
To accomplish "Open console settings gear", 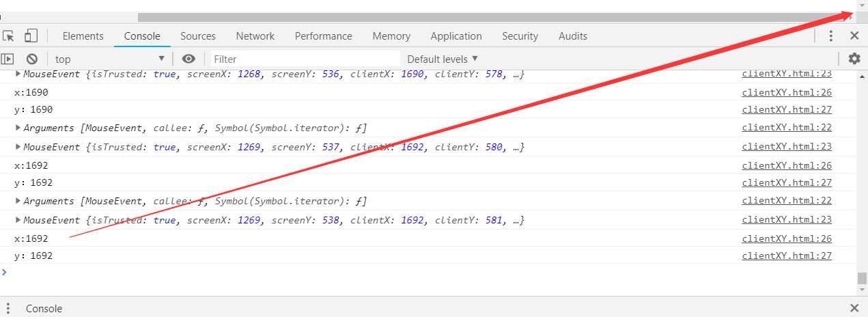I will 854,59.
